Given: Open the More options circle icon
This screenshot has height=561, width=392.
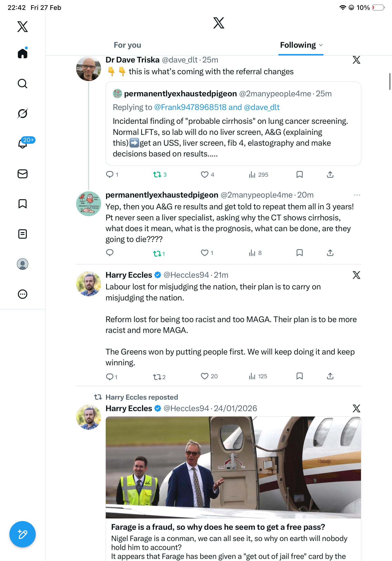Looking at the screenshot, I should click(23, 294).
